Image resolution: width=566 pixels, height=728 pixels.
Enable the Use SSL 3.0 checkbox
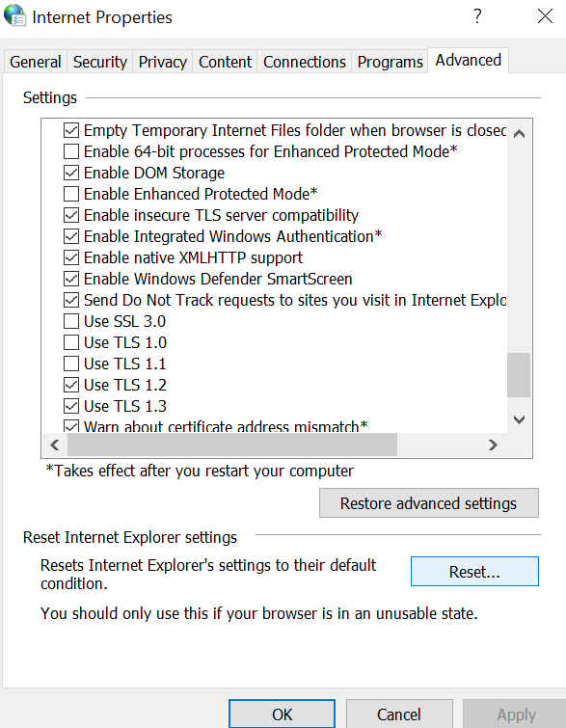(x=71, y=321)
